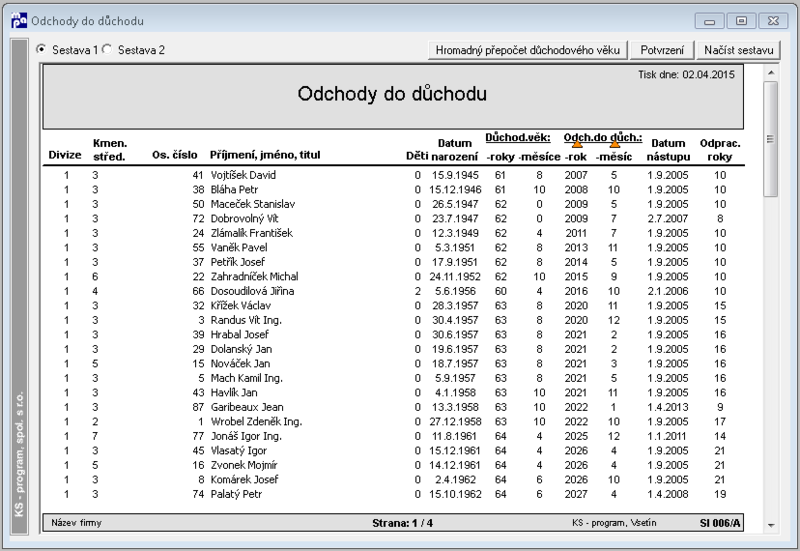Screen dimensions: 800x551
Task: Click the Odchody do důchodu report title
Action: pos(392,94)
